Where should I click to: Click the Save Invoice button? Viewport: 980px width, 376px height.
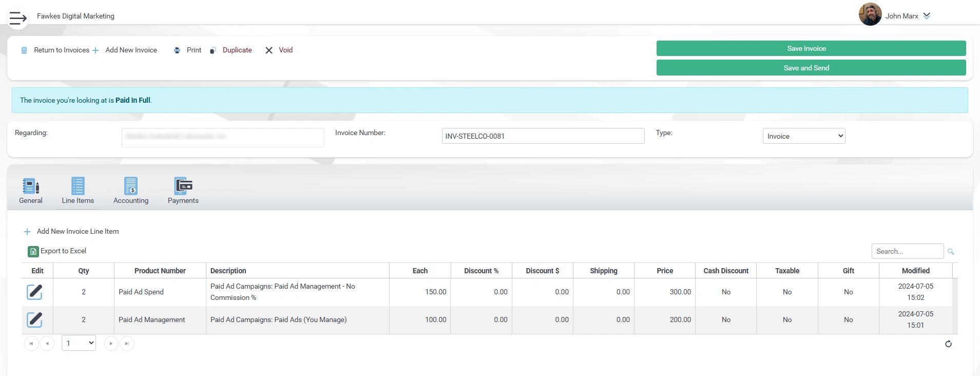(x=811, y=48)
